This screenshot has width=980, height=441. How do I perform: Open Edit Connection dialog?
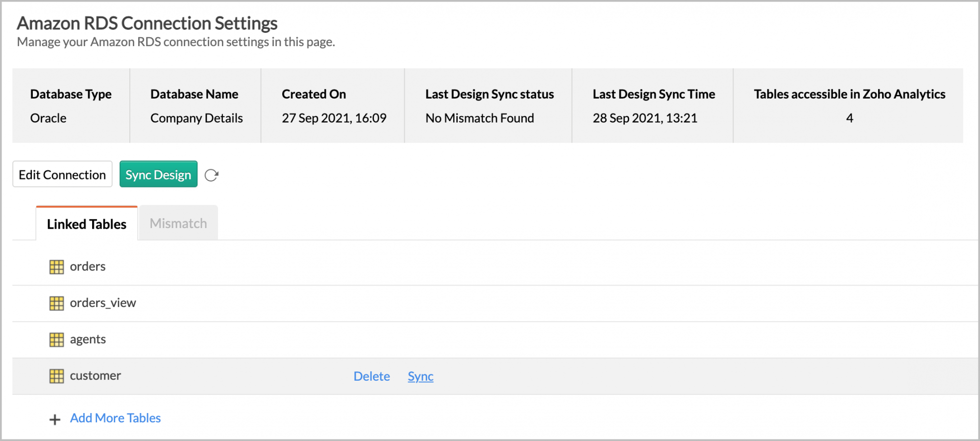click(62, 174)
